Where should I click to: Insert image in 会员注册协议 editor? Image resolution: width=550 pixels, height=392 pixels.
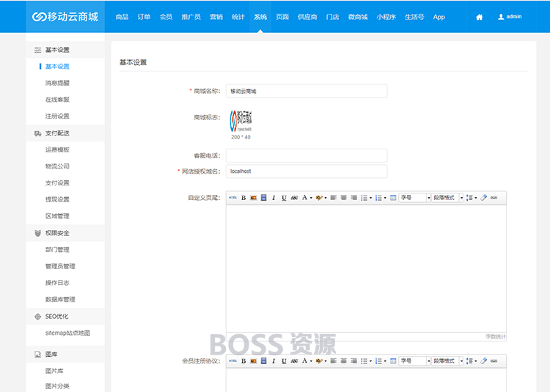(x=253, y=360)
